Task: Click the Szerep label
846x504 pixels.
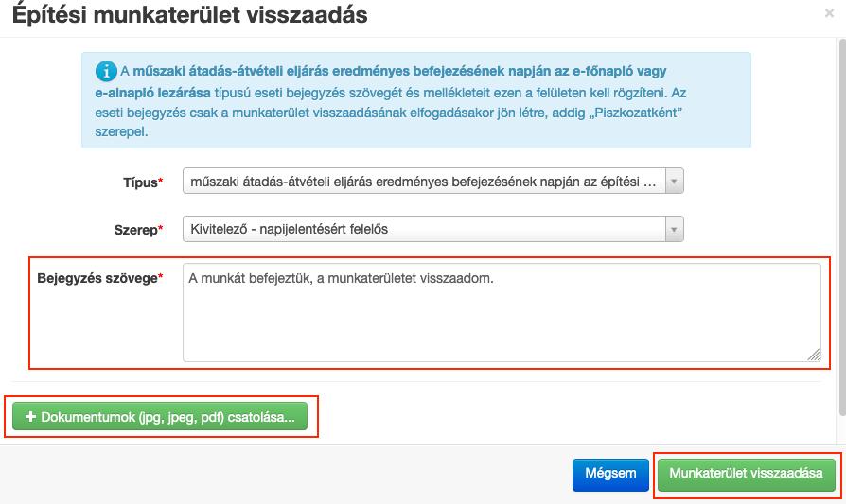Action: click(138, 230)
